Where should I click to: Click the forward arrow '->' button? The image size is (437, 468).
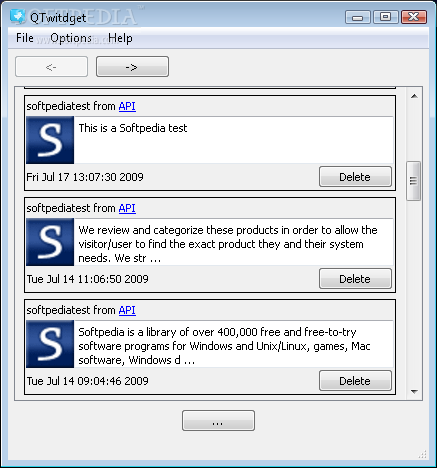(132, 67)
